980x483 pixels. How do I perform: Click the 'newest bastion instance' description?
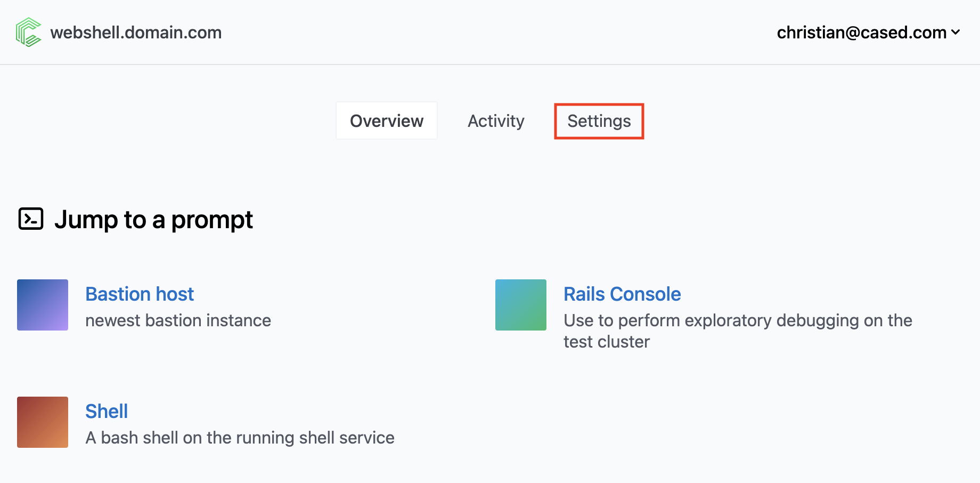[x=178, y=320]
